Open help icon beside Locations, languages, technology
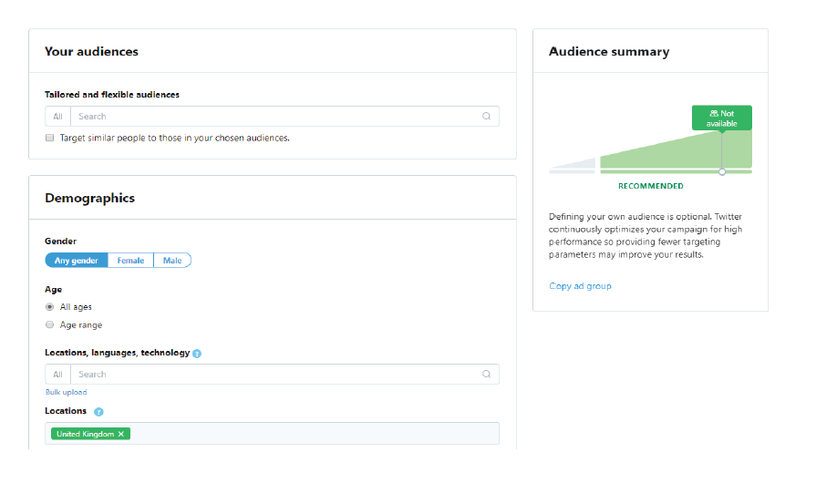Viewport: 816px width, 504px height. tap(197, 354)
